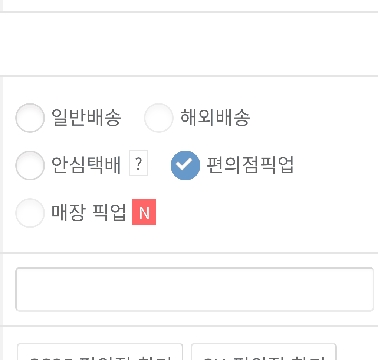The width and height of the screenshot is (378, 360).
Task: Click the 일반배송 text label
Action: click(x=86, y=117)
